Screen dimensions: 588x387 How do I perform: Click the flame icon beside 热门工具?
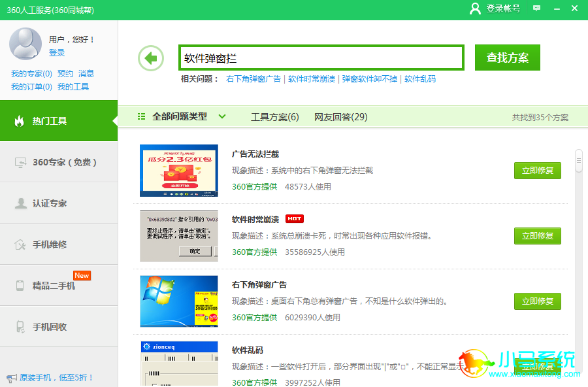click(20, 121)
